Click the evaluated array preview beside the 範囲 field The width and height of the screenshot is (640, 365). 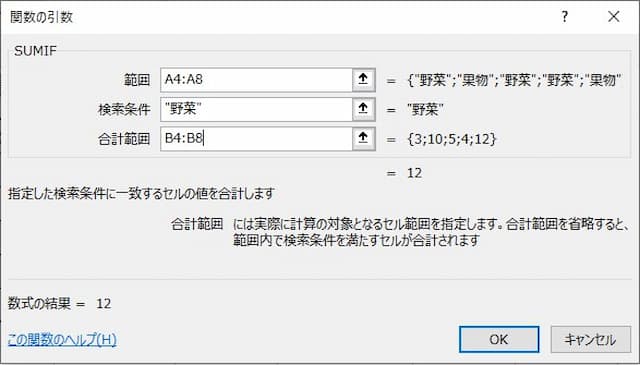pos(514,80)
